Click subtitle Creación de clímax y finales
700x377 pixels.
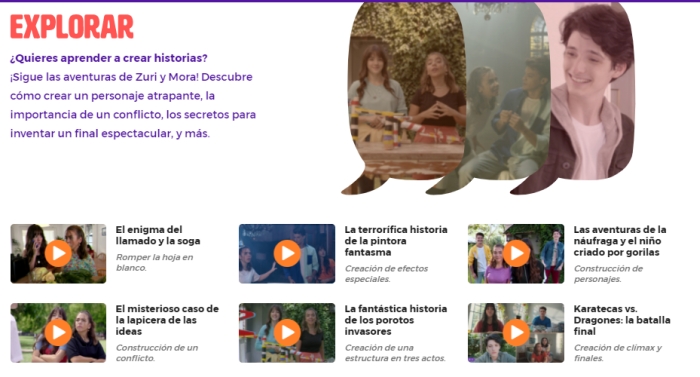[618, 352]
